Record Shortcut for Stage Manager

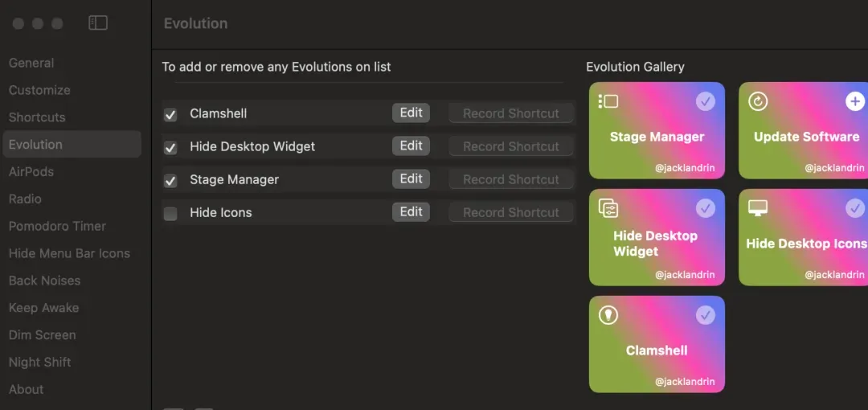point(511,179)
